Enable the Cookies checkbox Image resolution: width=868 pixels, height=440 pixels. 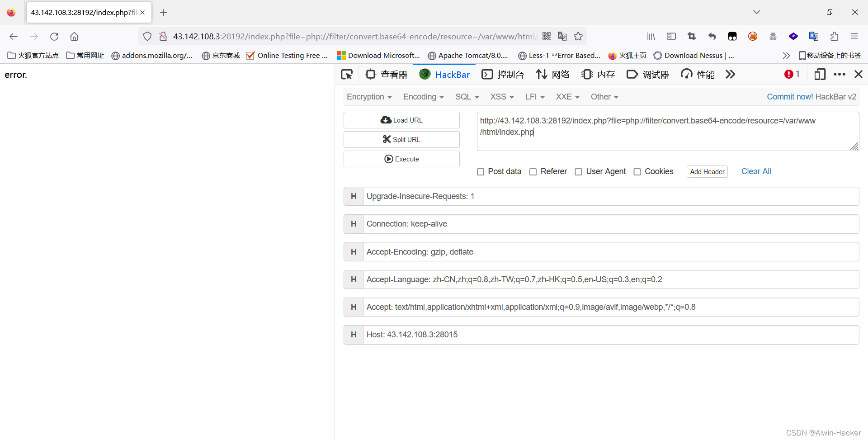[x=637, y=172]
